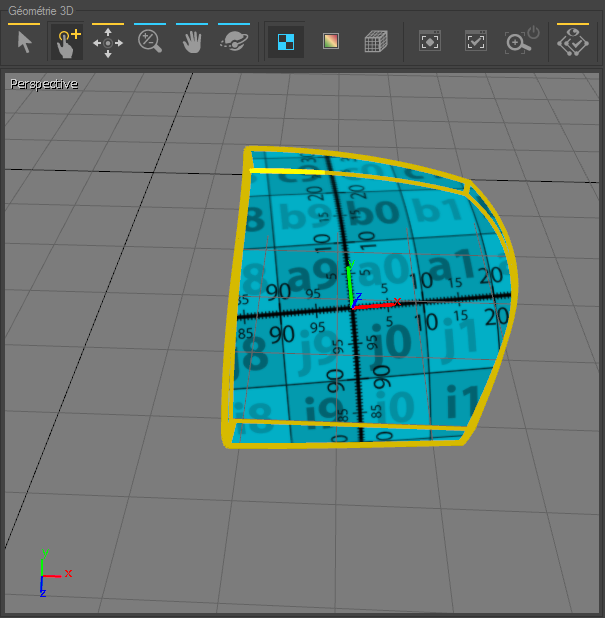The height and width of the screenshot is (618, 605).
Task: Click the frame all view icon
Action: pos(429,42)
